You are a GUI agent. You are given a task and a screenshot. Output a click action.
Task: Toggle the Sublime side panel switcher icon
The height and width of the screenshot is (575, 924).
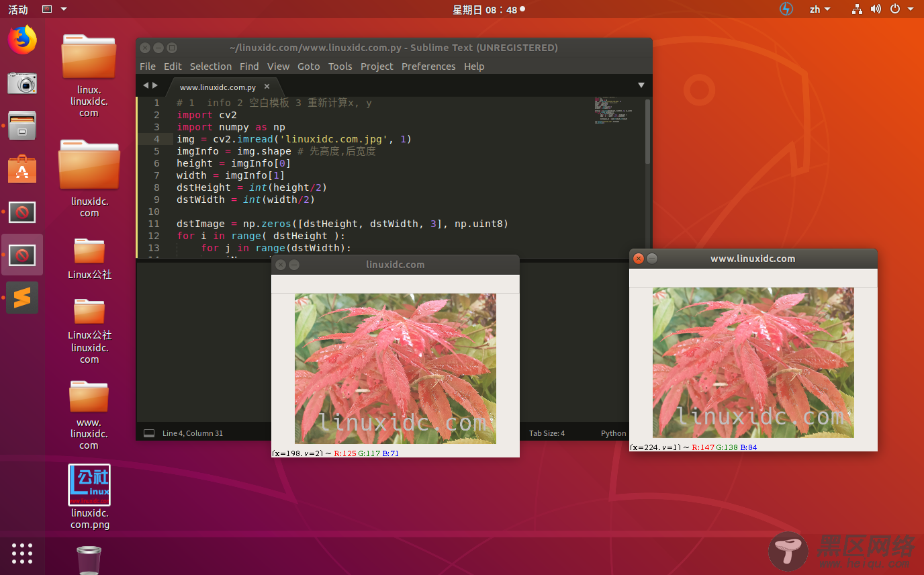pos(149,433)
